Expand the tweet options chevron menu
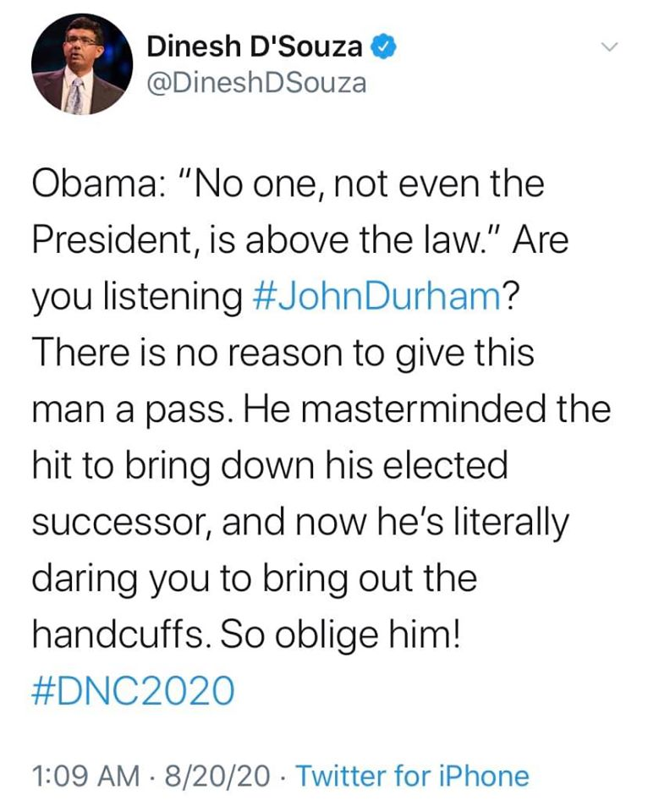The image size is (648, 812). point(609,47)
